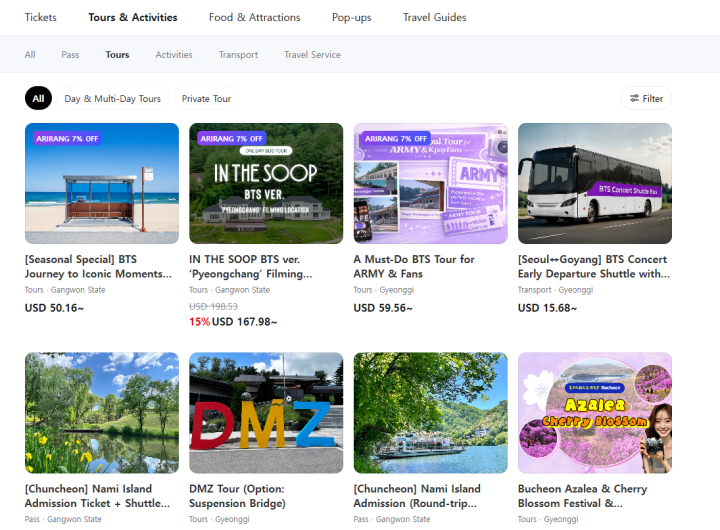Select the 'All' filter chip
The width and height of the screenshot is (720, 530).
[38, 99]
